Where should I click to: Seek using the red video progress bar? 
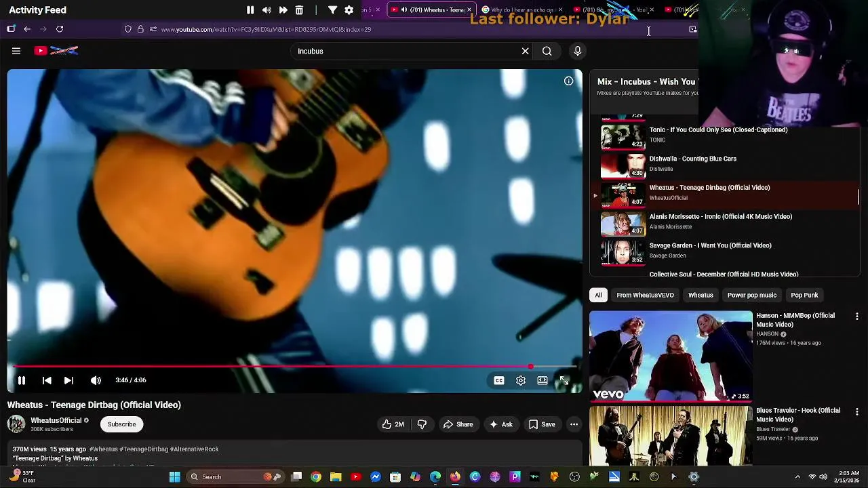[x=294, y=367]
